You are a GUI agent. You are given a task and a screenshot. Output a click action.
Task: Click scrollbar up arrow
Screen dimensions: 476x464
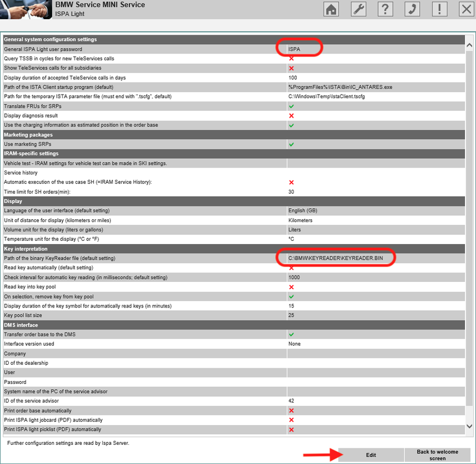[469, 45]
